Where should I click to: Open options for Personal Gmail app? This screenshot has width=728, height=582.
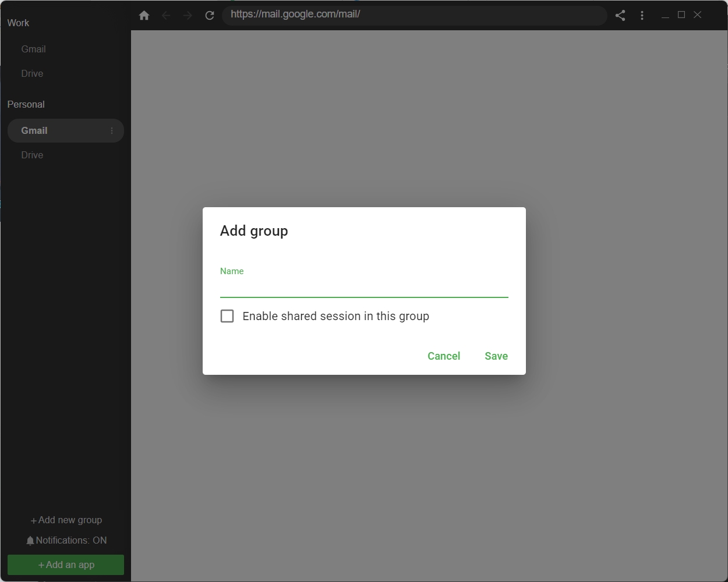(x=112, y=131)
